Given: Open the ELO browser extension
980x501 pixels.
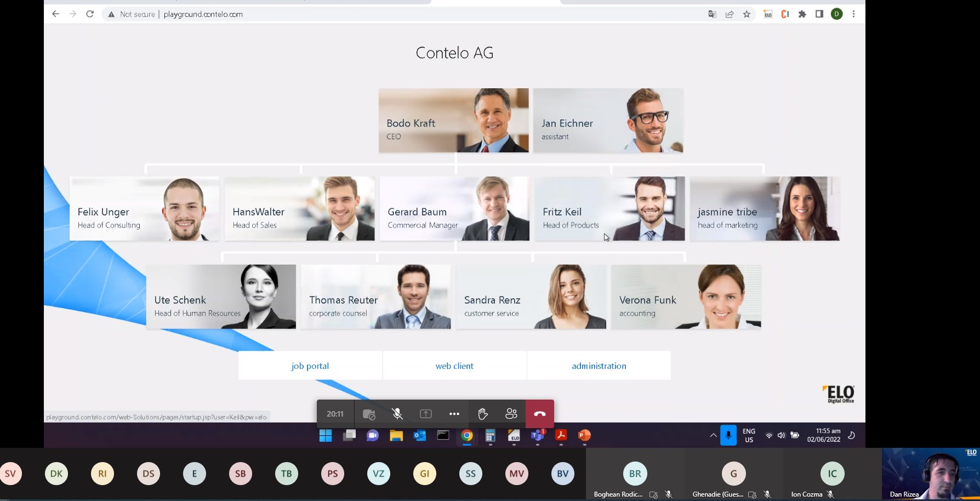Looking at the screenshot, I should pos(768,14).
